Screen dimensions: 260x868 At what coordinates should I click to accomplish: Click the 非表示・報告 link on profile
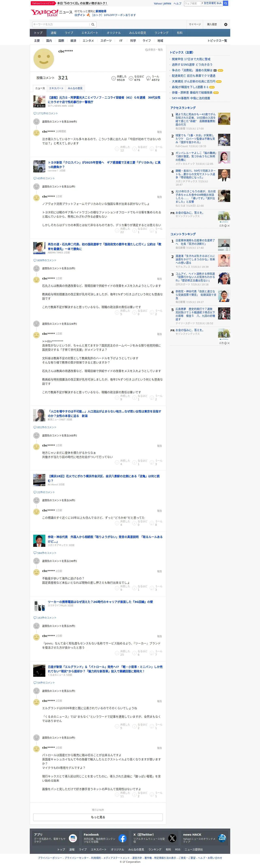154,50
